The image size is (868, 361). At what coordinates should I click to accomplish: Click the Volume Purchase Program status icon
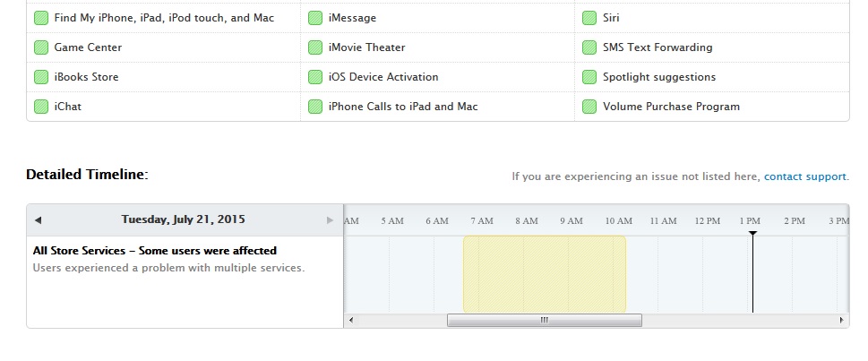[x=589, y=107]
